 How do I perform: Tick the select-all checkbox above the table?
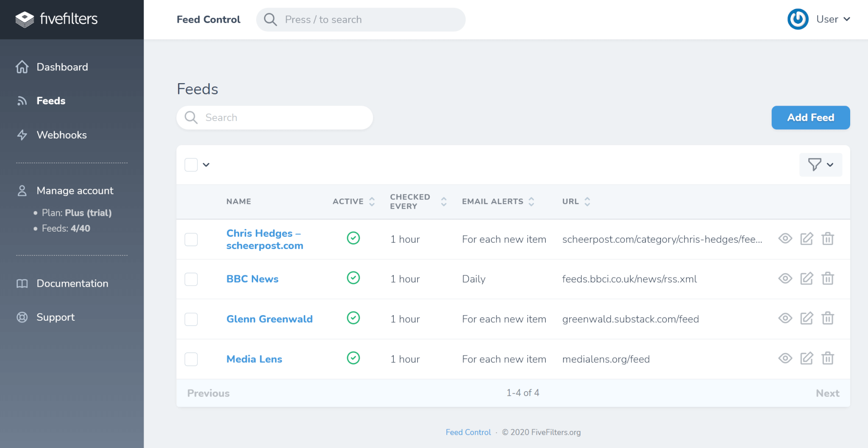191,165
